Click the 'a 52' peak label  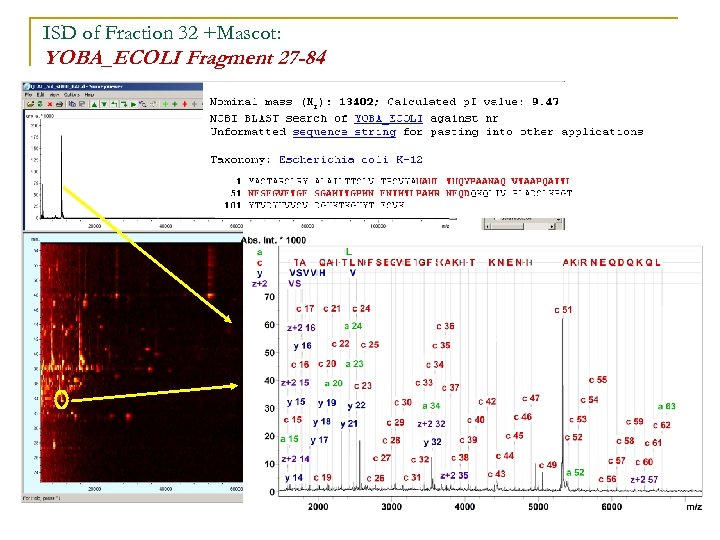(575, 472)
